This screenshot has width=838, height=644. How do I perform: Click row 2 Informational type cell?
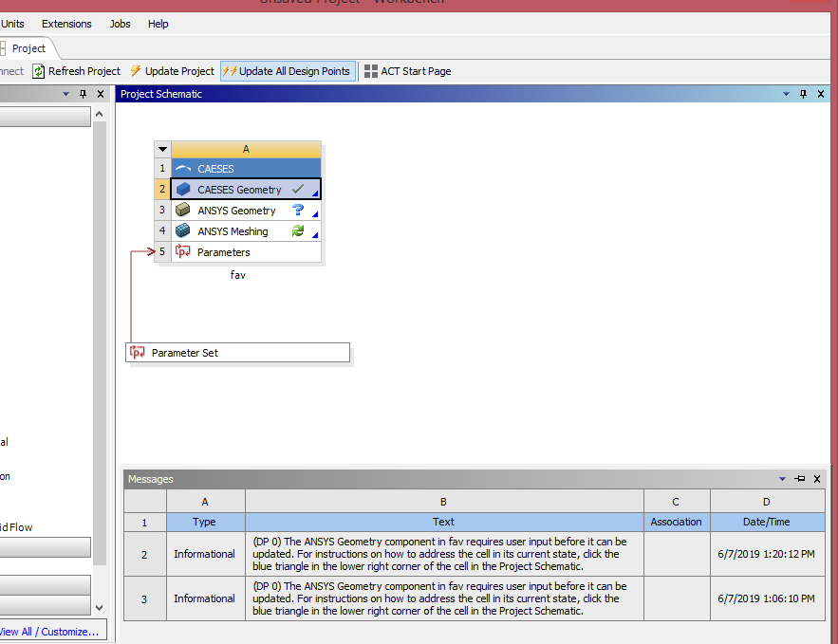pos(205,554)
